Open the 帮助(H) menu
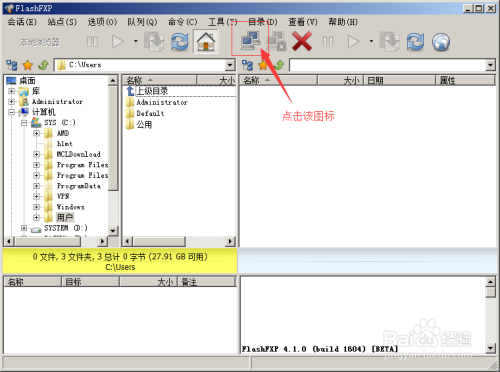 [343, 22]
